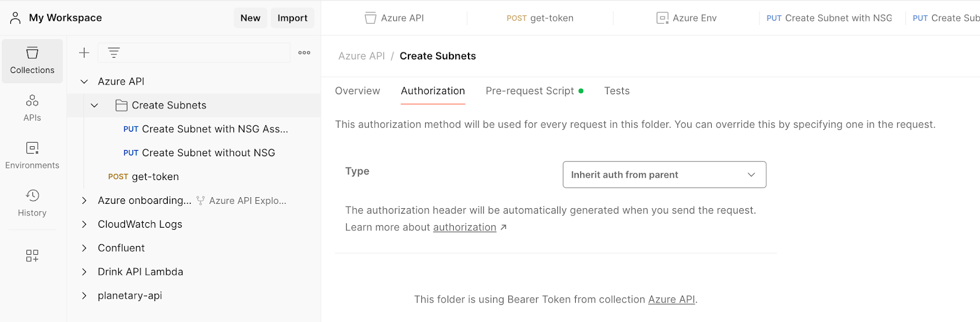Expand the CloudWatch Logs collection
The width and height of the screenshot is (980, 322).
(x=84, y=224)
